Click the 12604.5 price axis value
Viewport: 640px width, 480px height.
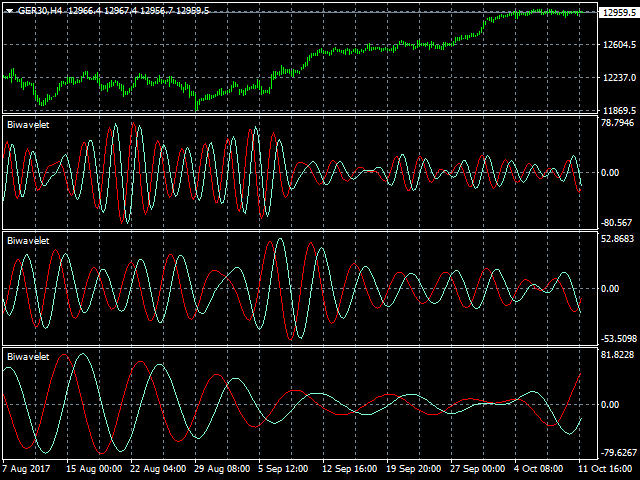[619, 44]
